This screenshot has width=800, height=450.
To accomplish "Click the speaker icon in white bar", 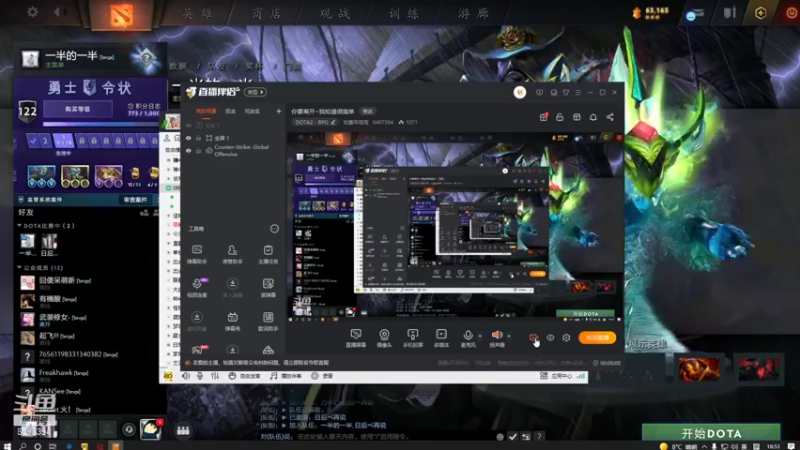I will (x=186, y=376).
